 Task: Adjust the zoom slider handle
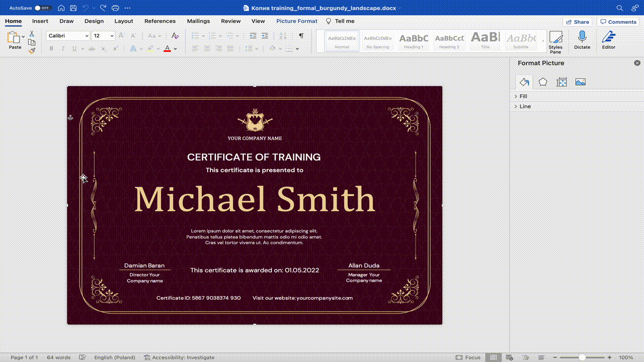(x=582, y=357)
